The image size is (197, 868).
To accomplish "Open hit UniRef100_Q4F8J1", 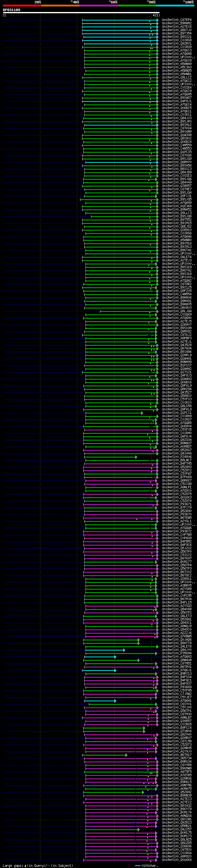I will (x=176, y=101).
